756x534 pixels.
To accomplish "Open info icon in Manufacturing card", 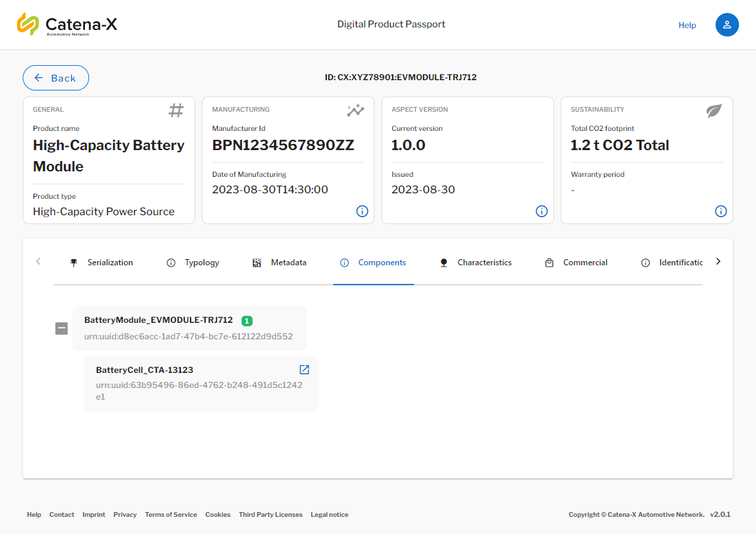I will (x=362, y=211).
